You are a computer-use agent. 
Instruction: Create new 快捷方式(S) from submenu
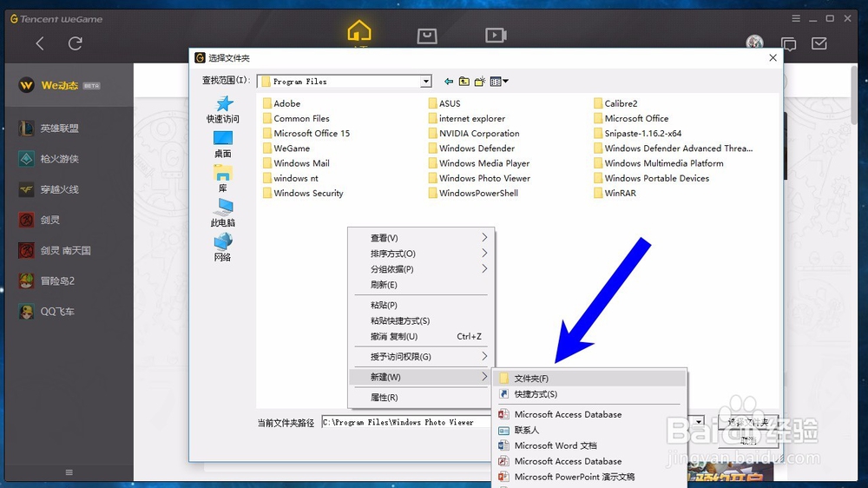pyautogui.click(x=589, y=394)
